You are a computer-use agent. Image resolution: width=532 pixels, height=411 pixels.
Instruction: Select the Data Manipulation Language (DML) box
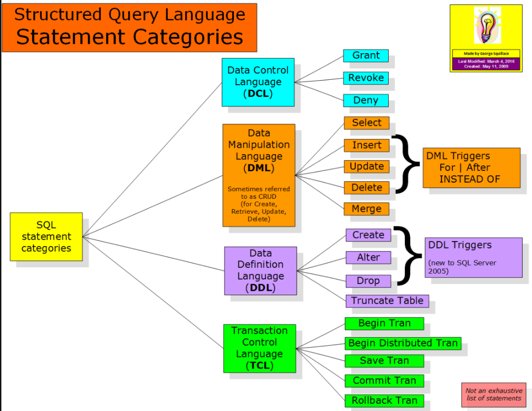pos(259,175)
